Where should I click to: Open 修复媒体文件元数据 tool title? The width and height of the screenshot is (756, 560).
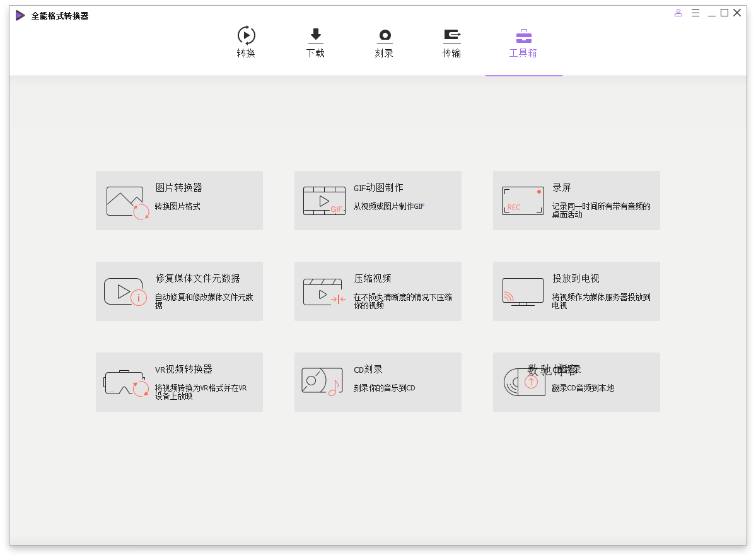pos(198,278)
